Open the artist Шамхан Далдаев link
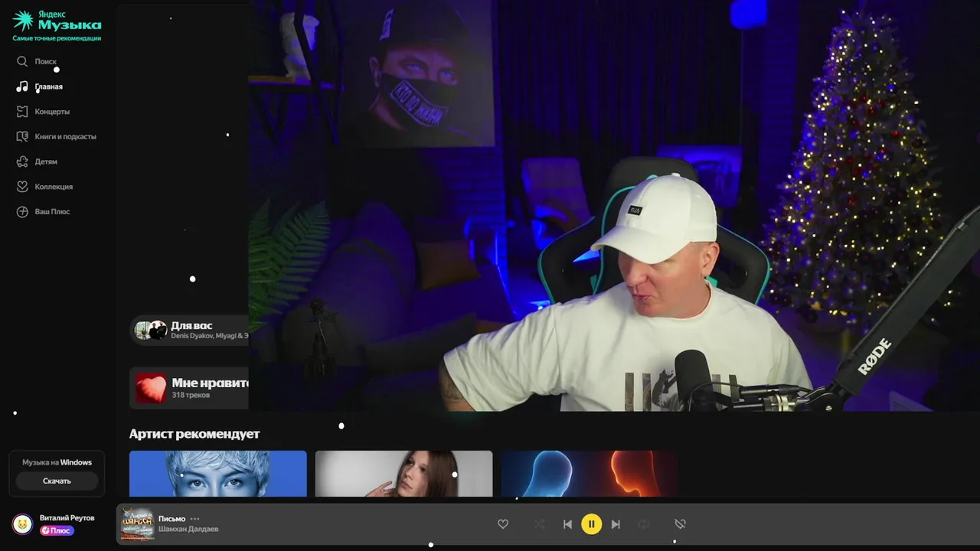 tap(188, 530)
